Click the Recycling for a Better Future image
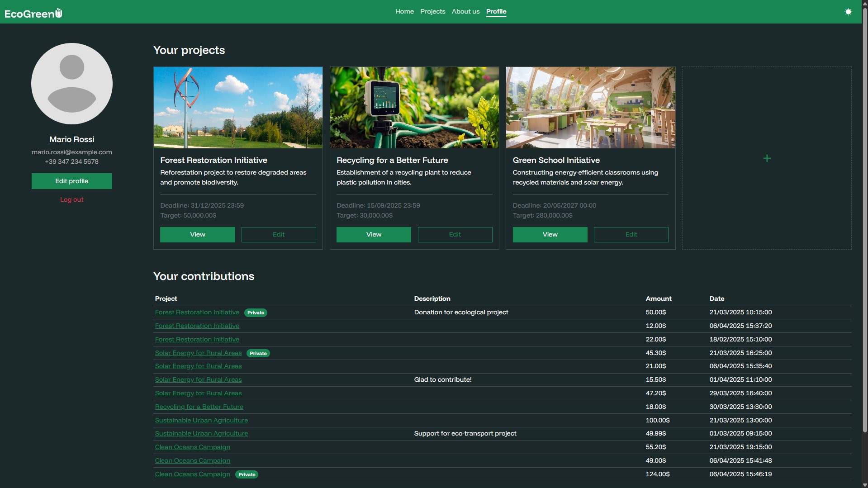The height and width of the screenshot is (488, 868). pos(414,108)
